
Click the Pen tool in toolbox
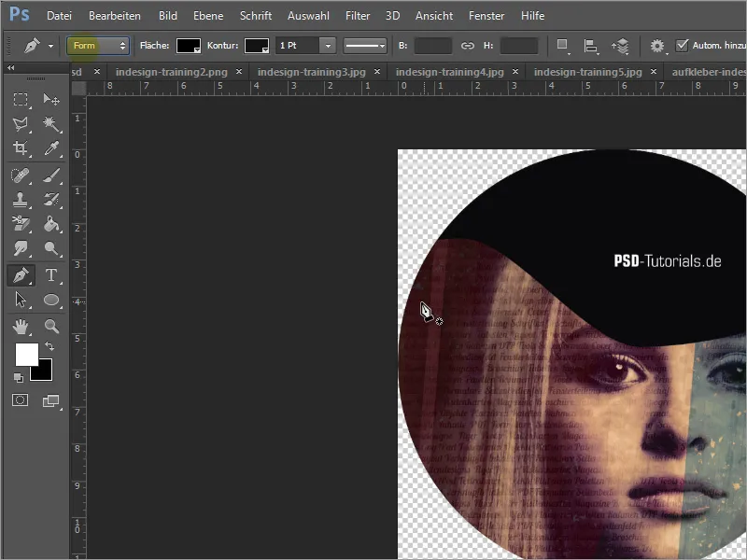click(x=21, y=275)
